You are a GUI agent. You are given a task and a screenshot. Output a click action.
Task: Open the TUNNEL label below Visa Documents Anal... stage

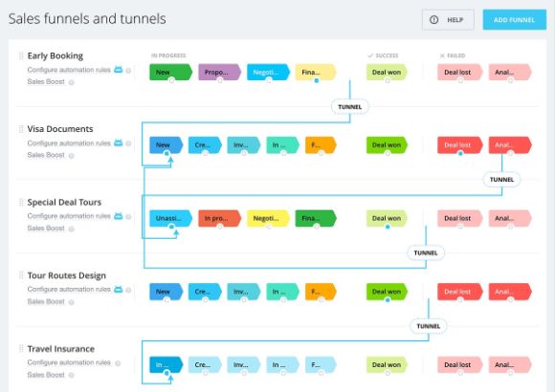tap(501, 180)
